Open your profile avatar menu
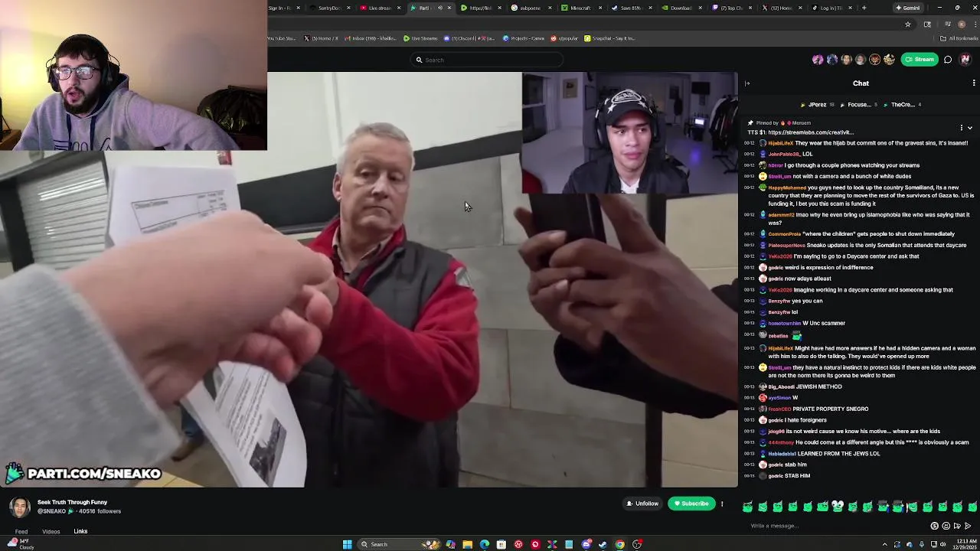The image size is (980, 551). (x=965, y=60)
